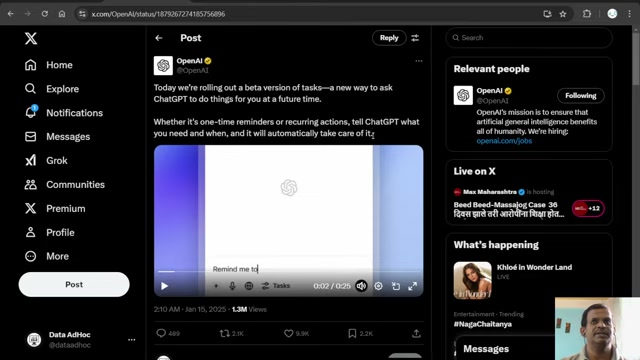Click the +12 listeners badge
This screenshot has width=640, height=360.
click(x=588, y=208)
